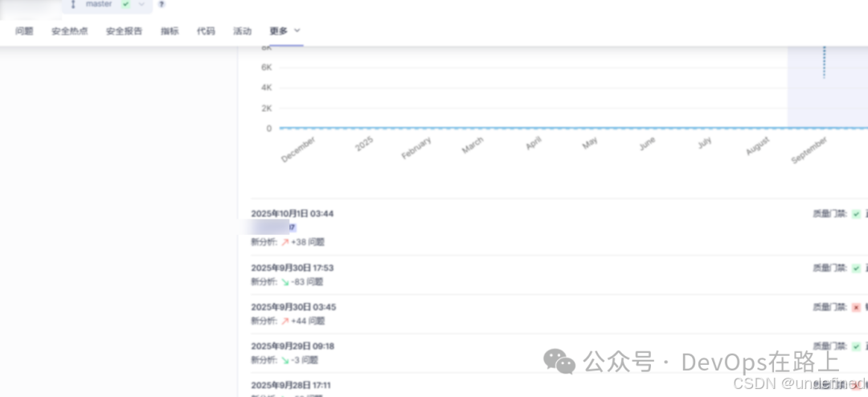The height and width of the screenshot is (397, 868).
Task: Select analysis entry 2025年9月30日 17:53
Action: pyautogui.click(x=293, y=268)
